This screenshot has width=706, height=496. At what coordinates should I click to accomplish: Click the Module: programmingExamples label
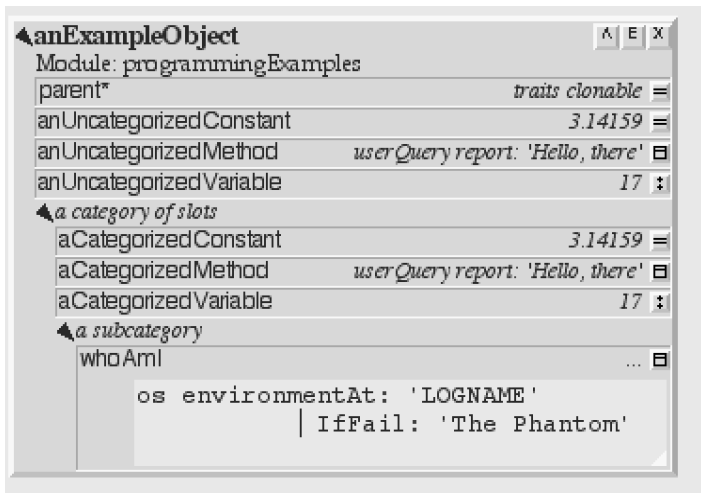pos(198,64)
